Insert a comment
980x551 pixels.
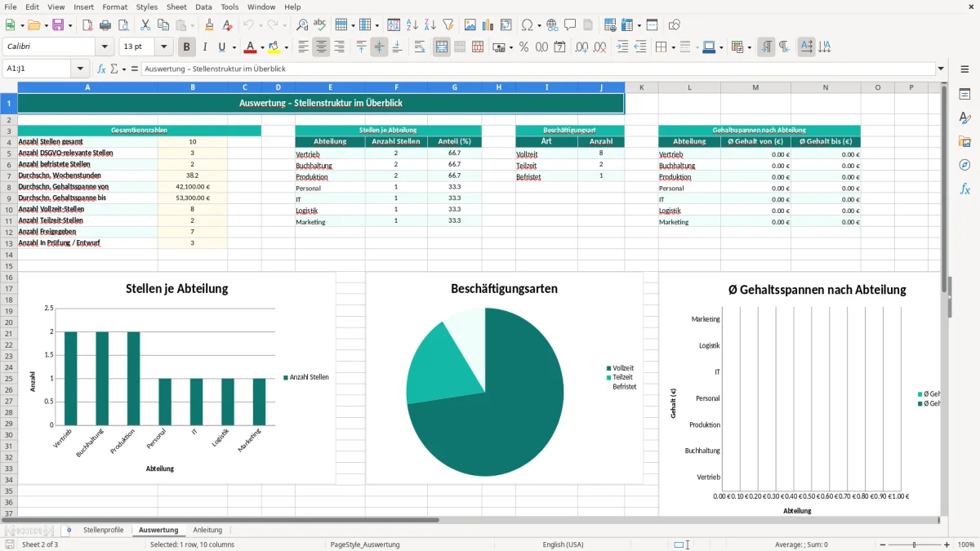tap(570, 25)
